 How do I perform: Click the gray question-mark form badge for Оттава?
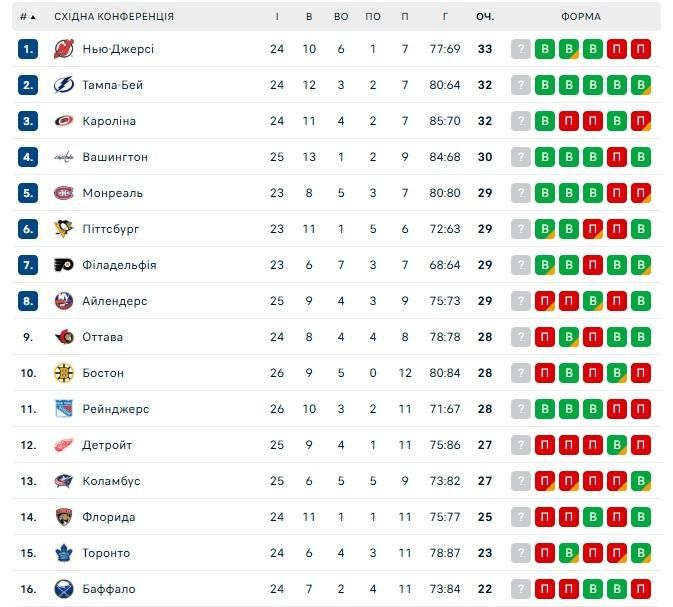[x=521, y=337]
